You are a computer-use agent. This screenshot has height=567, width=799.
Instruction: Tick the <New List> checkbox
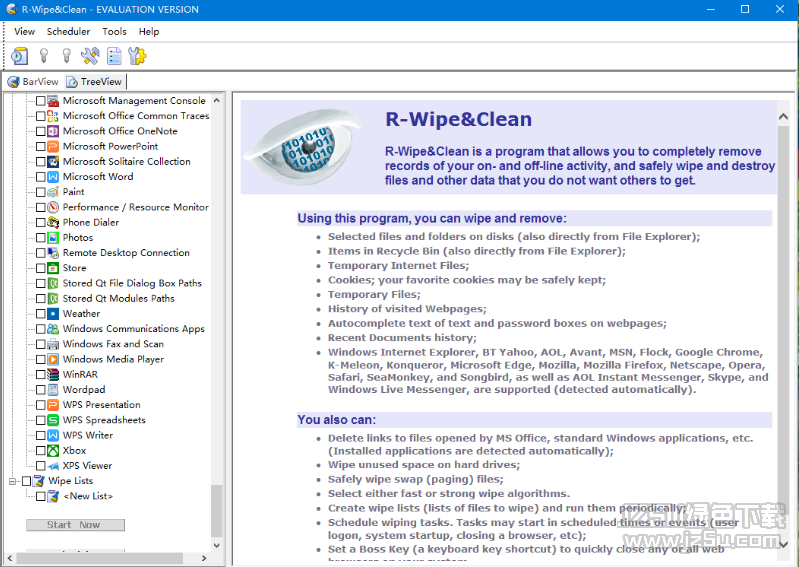(41, 496)
